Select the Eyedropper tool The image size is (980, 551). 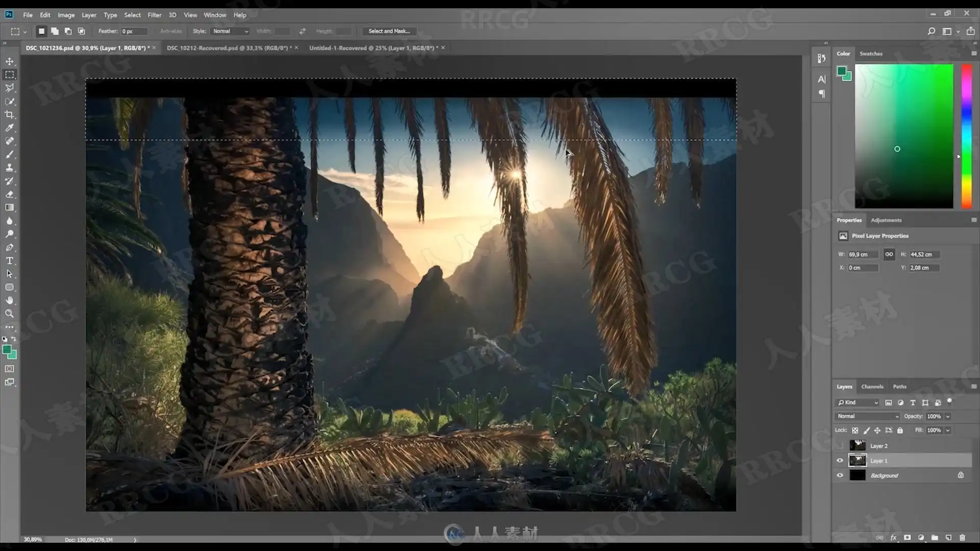click(10, 128)
